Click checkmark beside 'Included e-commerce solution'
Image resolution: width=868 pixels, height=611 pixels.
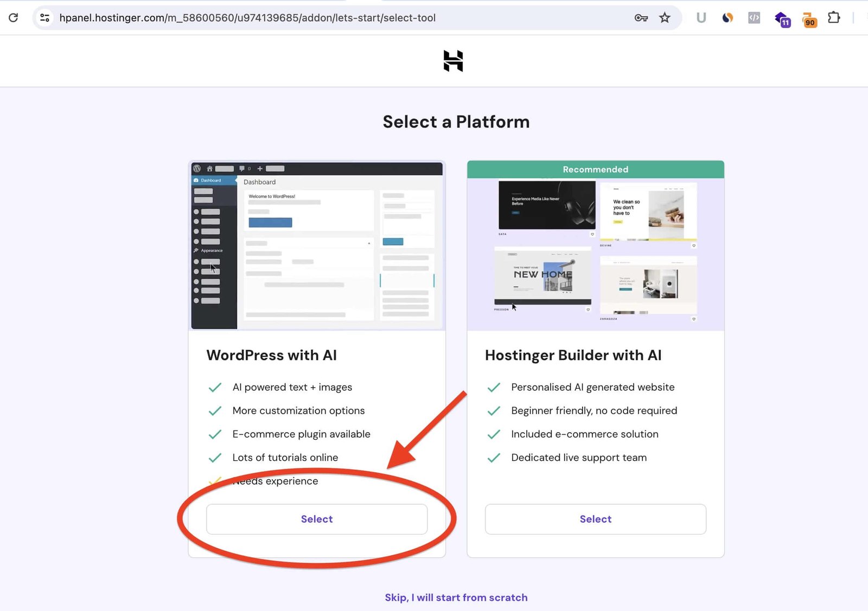pyautogui.click(x=494, y=434)
